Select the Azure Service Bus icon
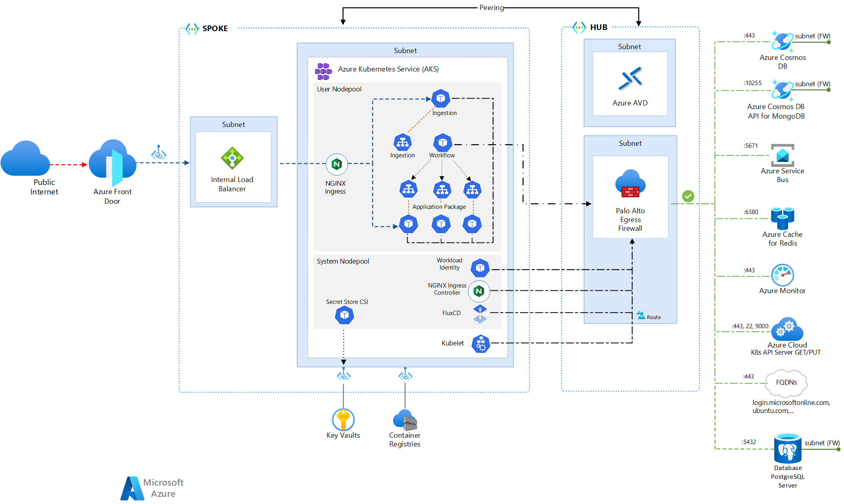 coord(782,155)
